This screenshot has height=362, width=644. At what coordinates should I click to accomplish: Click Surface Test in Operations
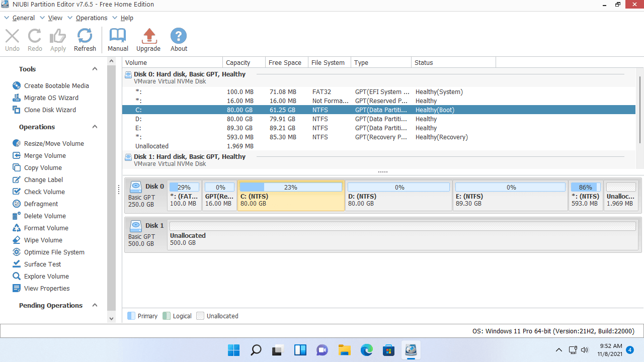coord(42,264)
